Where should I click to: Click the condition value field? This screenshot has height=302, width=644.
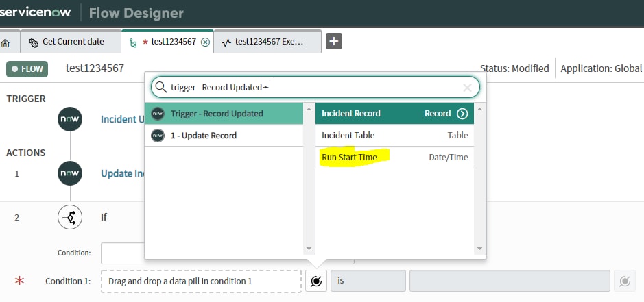pyautogui.click(x=510, y=281)
